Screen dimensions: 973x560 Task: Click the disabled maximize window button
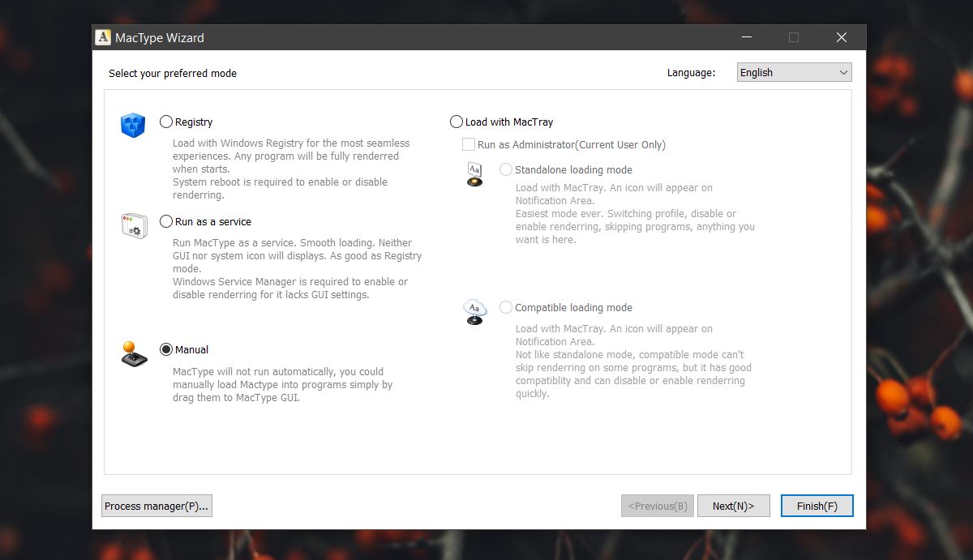pyautogui.click(x=794, y=37)
